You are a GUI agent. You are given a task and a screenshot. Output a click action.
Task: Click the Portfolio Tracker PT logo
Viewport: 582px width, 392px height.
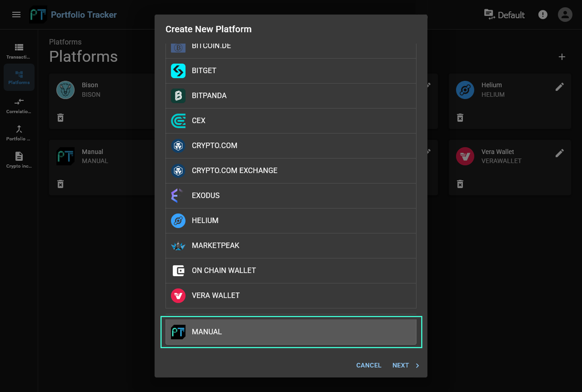click(x=38, y=15)
